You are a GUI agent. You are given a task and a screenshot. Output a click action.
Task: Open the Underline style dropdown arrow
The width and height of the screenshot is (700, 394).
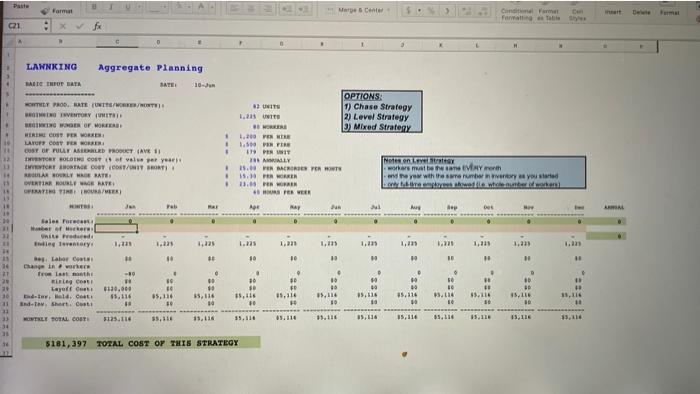(139, 8)
